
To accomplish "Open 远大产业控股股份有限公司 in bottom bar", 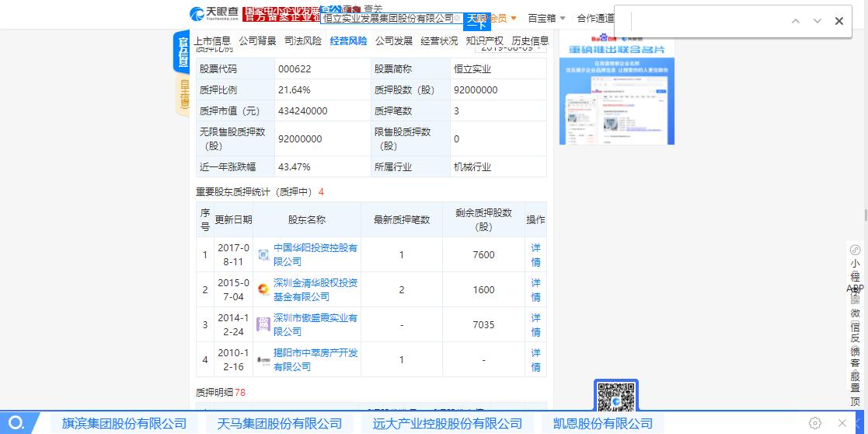I will (x=447, y=424).
